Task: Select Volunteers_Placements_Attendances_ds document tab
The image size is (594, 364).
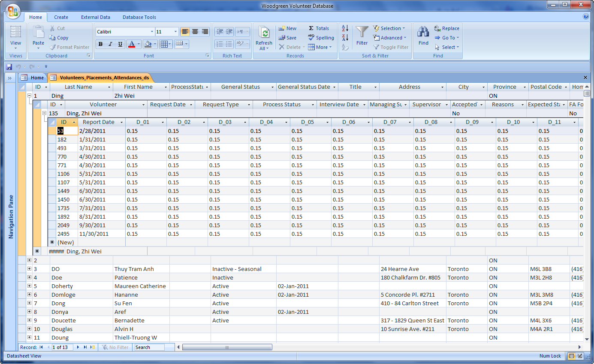Action: 100,78
